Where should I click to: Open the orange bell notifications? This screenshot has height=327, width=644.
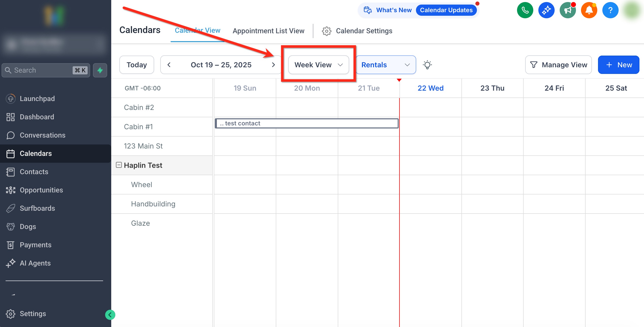click(589, 10)
